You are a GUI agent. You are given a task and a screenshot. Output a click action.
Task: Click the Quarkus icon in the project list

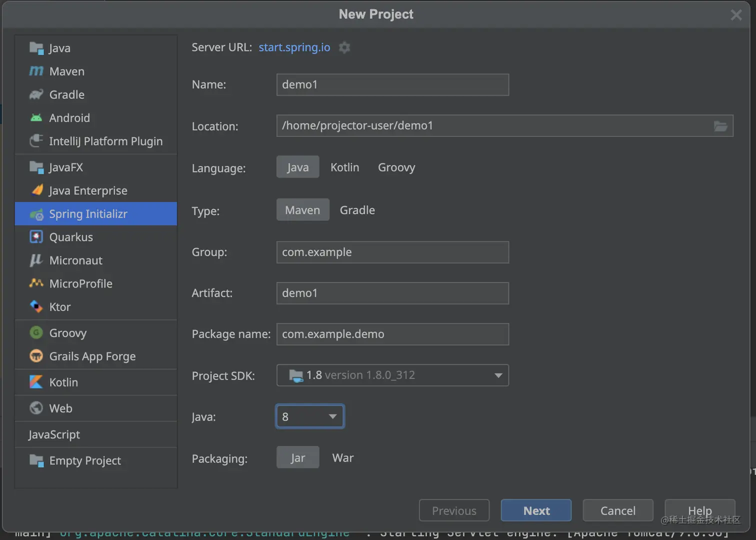36,237
